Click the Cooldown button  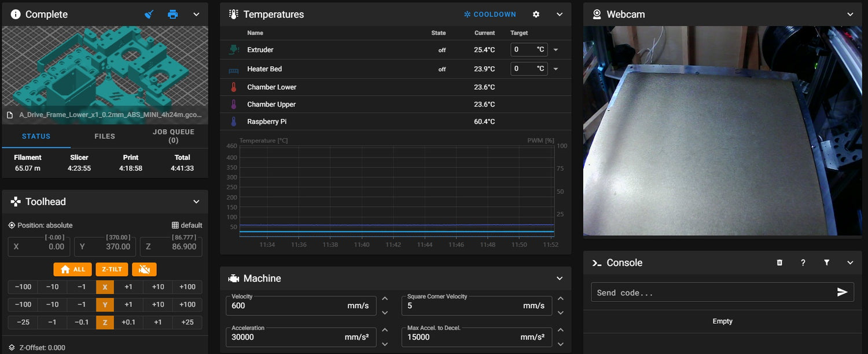[490, 14]
